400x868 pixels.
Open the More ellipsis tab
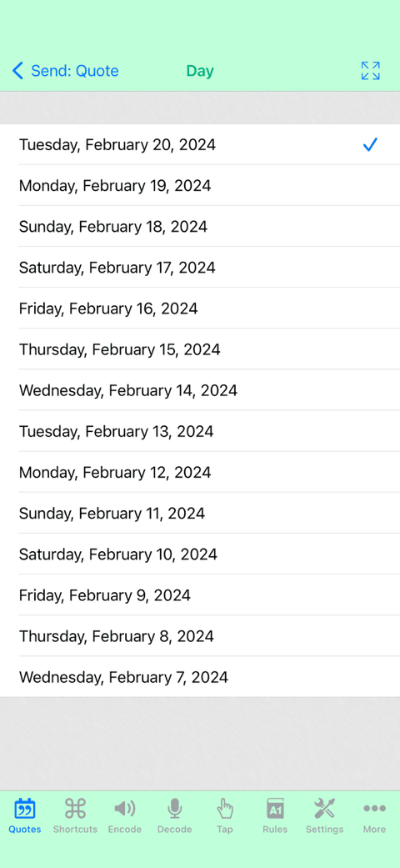(x=374, y=809)
